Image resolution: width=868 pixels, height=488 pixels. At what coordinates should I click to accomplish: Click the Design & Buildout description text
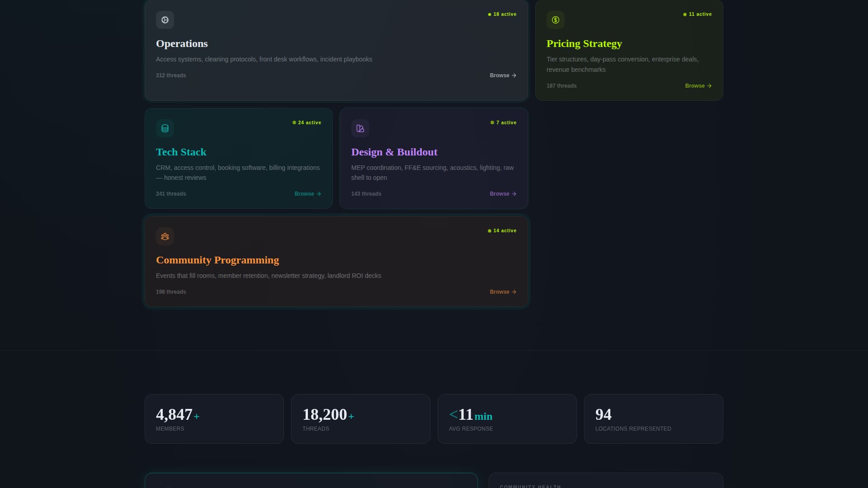tap(433, 173)
